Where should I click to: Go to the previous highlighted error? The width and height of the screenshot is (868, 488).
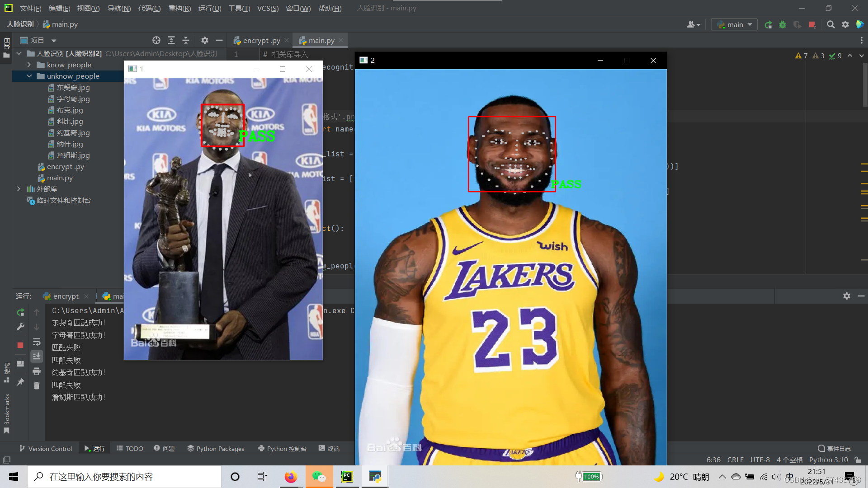coord(850,56)
